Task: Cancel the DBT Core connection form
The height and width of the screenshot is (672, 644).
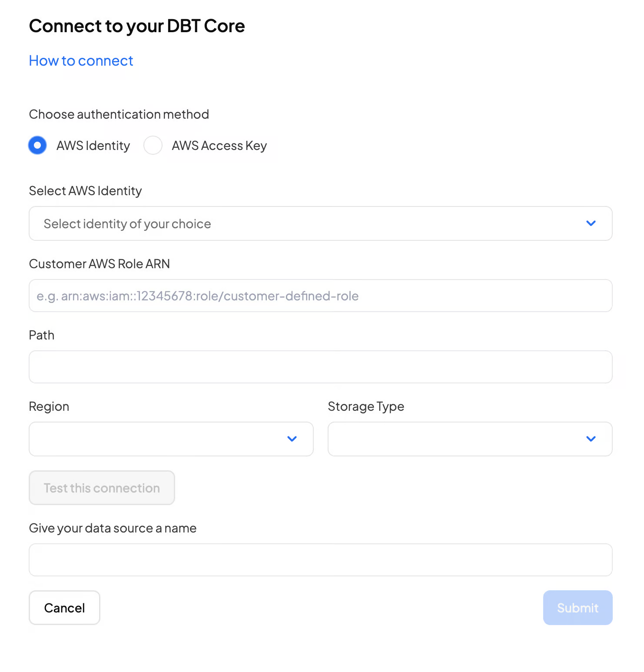Action: tap(64, 608)
